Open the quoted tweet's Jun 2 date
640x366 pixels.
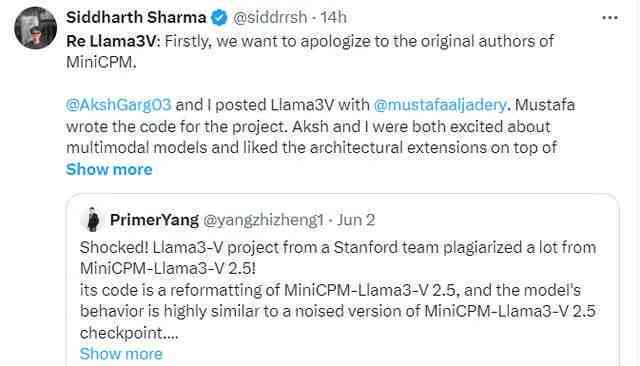(356, 220)
